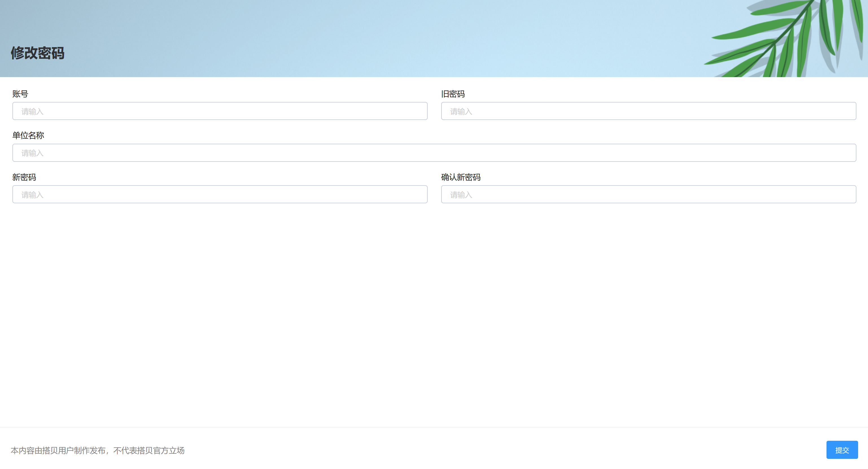Click the footer disclaimer text about 搭贝
Image resolution: width=868 pixels, height=469 pixels.
(98, 450)
